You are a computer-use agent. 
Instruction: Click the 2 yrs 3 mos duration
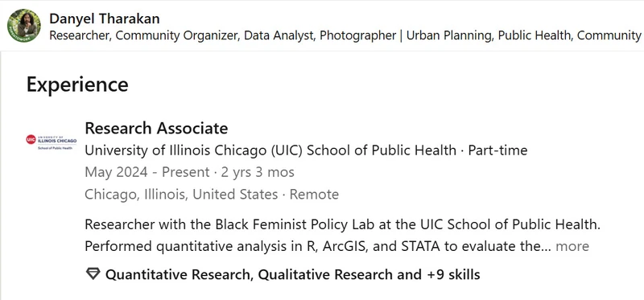pyautogui.click(x=258, y=172)
